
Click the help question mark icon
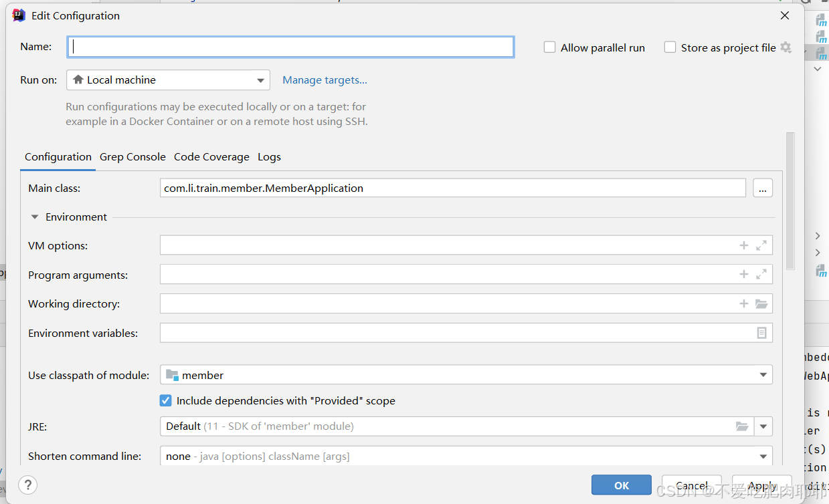tap(27, 485)
